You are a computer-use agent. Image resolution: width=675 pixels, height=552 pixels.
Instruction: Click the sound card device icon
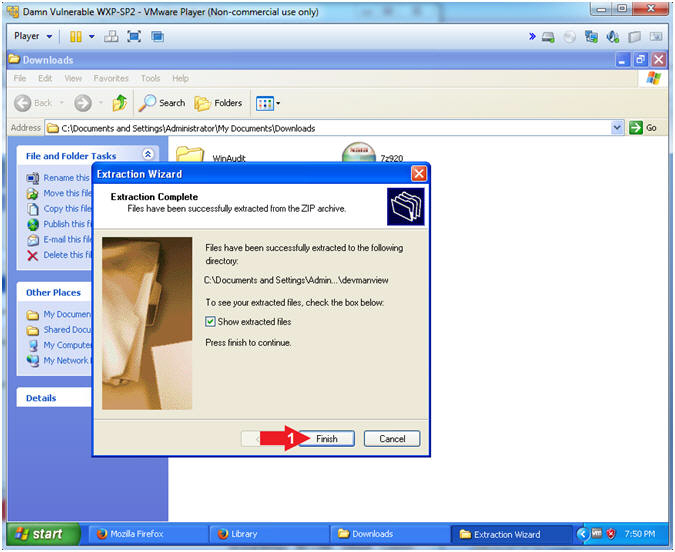613,37
